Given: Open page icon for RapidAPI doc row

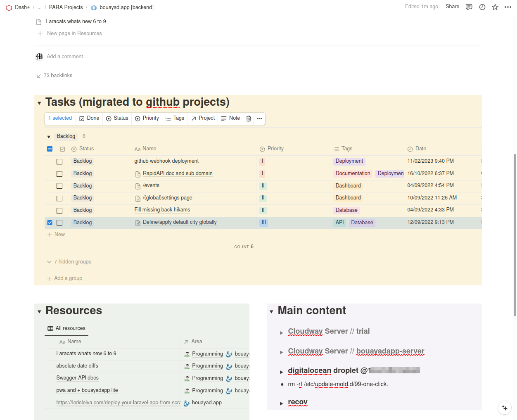Looking at the screenshot, I should tap(138, 174).
